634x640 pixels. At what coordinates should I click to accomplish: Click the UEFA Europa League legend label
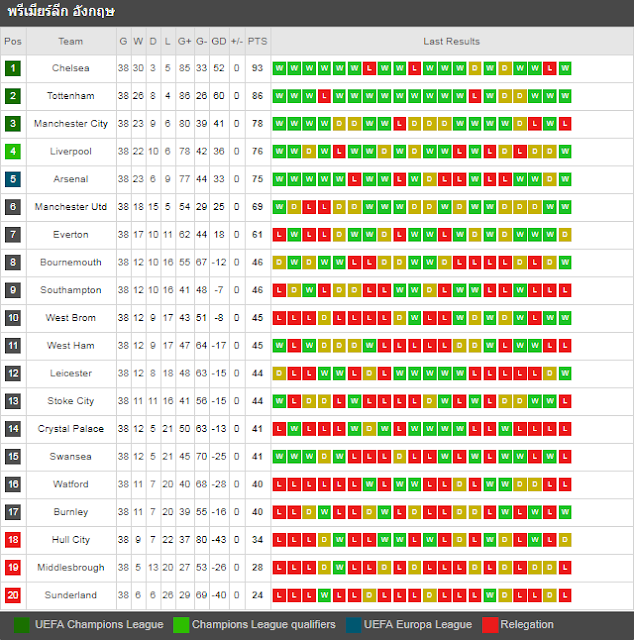pyautogui.click(x=418, y=624)
